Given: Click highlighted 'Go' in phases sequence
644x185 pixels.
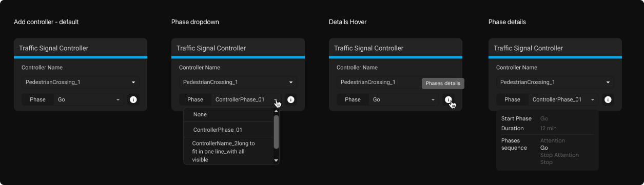Looking at the screenshot, I should (x=544, y=148).
